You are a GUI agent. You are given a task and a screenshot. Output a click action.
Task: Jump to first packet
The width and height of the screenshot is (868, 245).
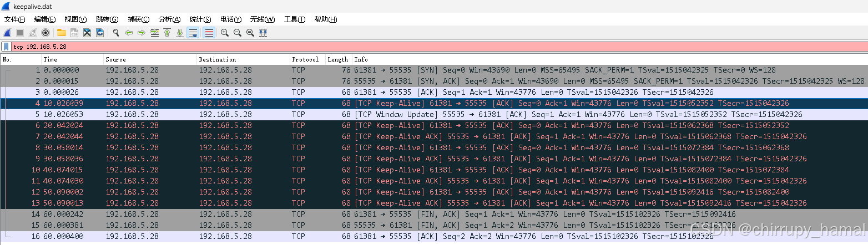tap(167, 33)
